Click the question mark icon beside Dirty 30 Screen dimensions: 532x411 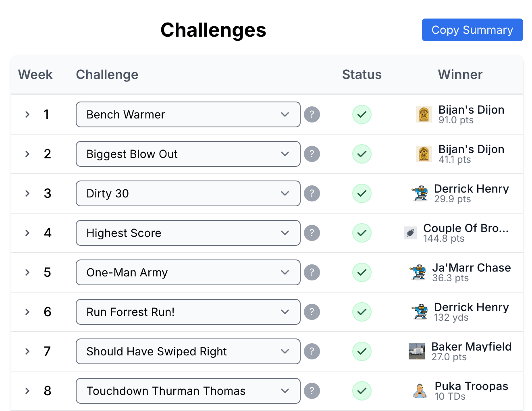(x=312, y=193)
